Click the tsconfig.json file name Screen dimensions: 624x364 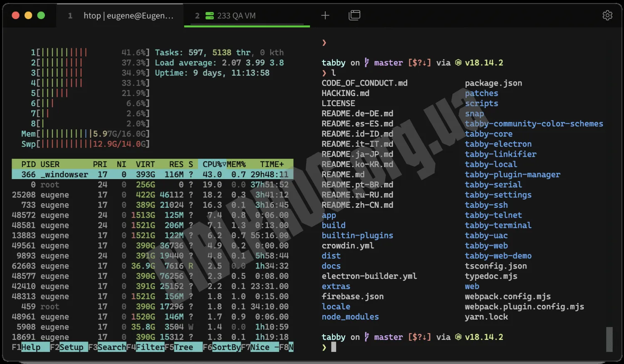[x=496, y=266]
